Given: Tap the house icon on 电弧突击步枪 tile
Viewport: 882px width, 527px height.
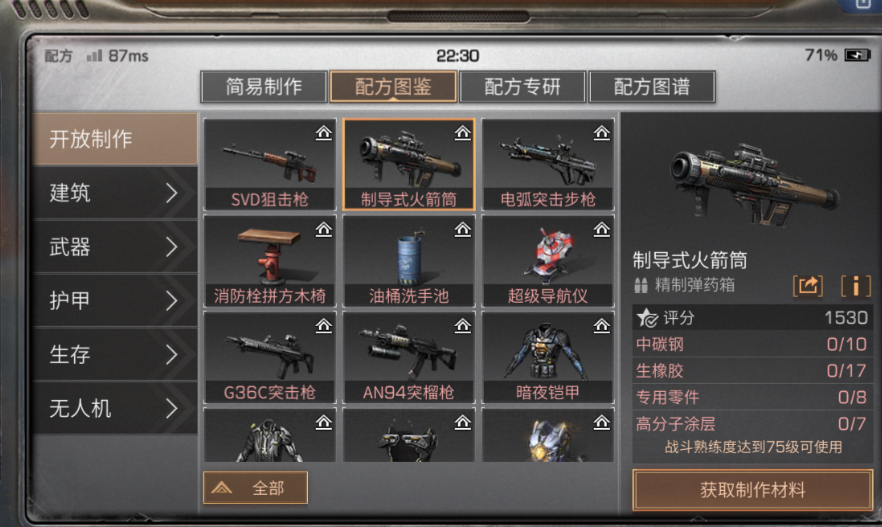Looking at the screenshot, I should point(601,133).
